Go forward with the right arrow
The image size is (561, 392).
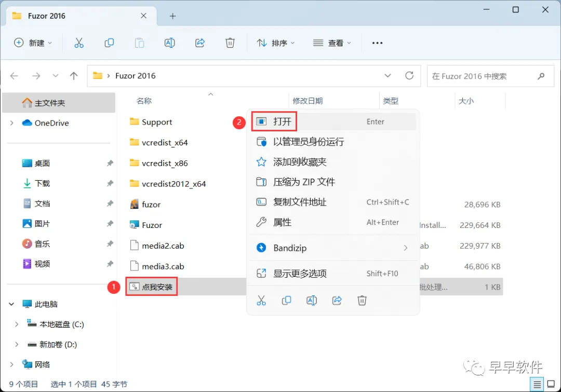[36, 76]
